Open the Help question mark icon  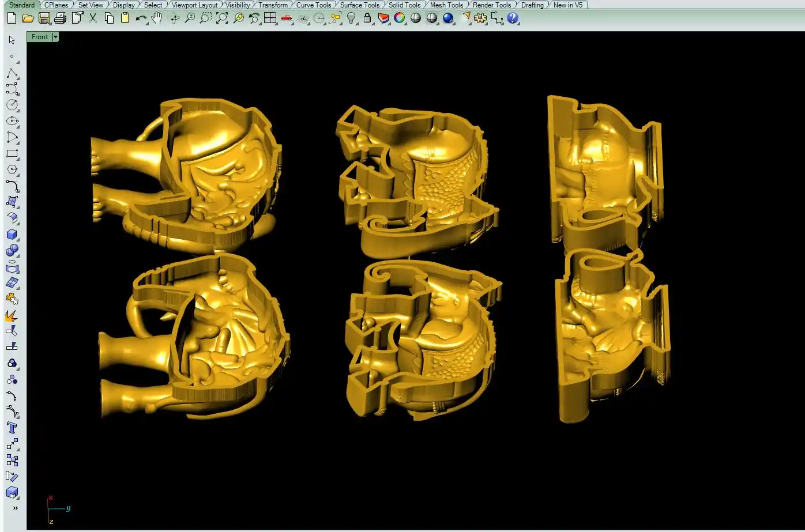513,18
